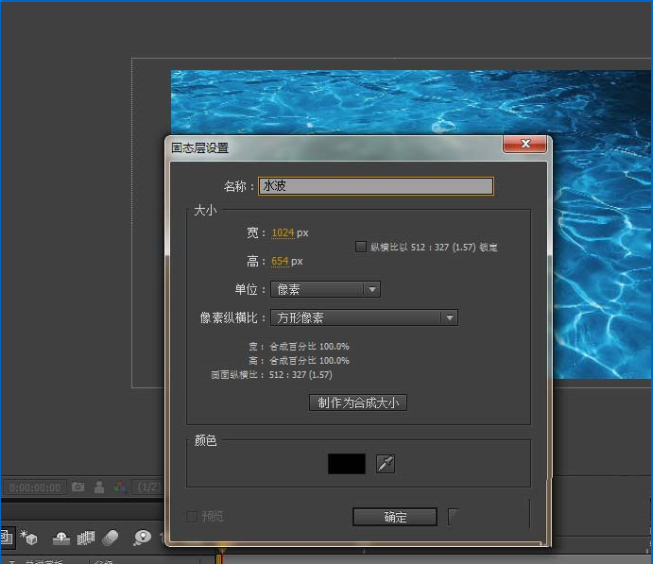Click the height value 654
This screenshot has width=654, height=564.
[x=280, y=261]
